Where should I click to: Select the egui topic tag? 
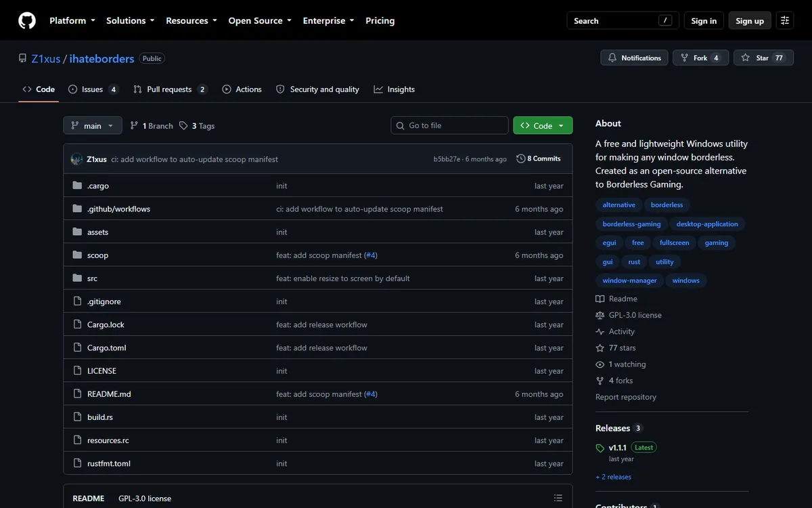pos(610,242)
